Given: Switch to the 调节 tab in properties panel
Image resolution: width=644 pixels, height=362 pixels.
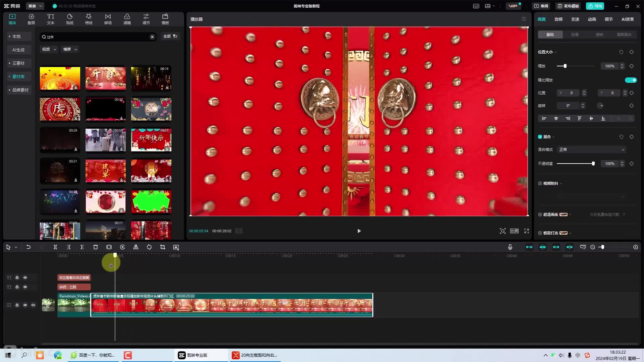Looking at the screenshot, I should coord(609,19).
